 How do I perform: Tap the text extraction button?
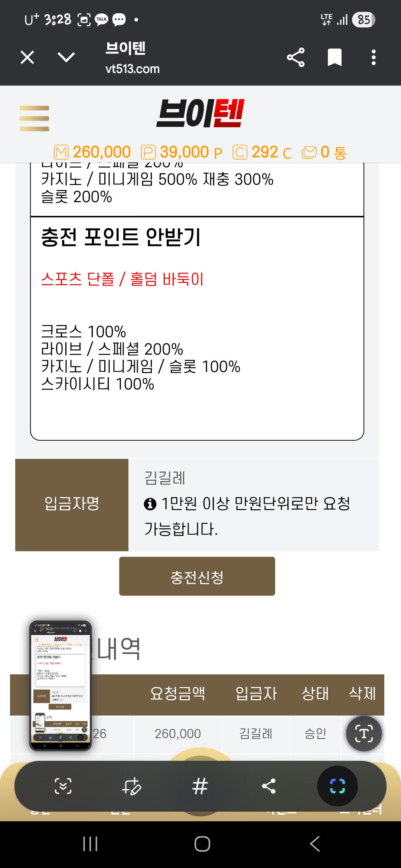click(x=364, y=733)
